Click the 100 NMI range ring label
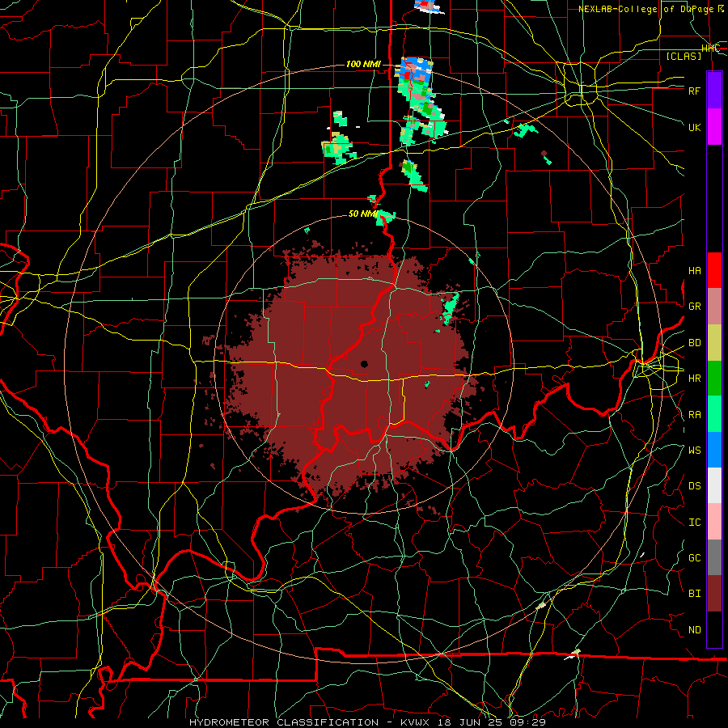The height and width of the screenshot is (728, 728). pos(363,64)
